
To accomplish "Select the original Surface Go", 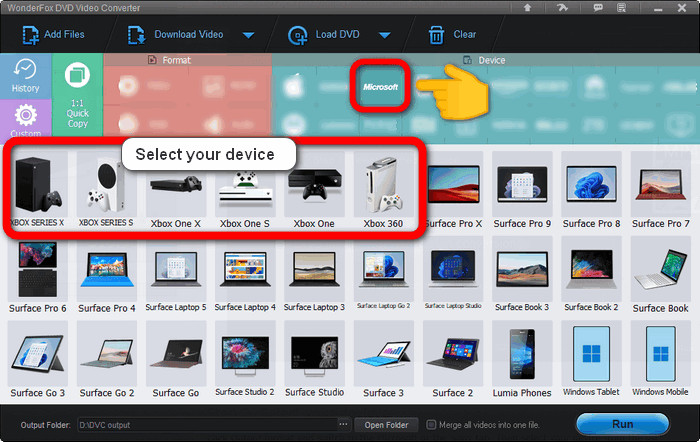I will (176, 360).
